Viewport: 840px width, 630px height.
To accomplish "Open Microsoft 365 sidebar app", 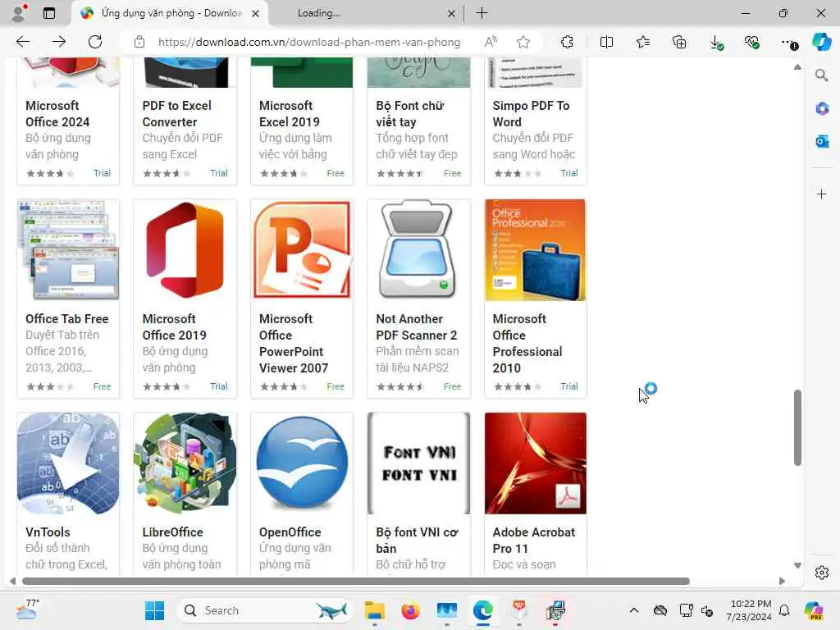I will point(822,109).
